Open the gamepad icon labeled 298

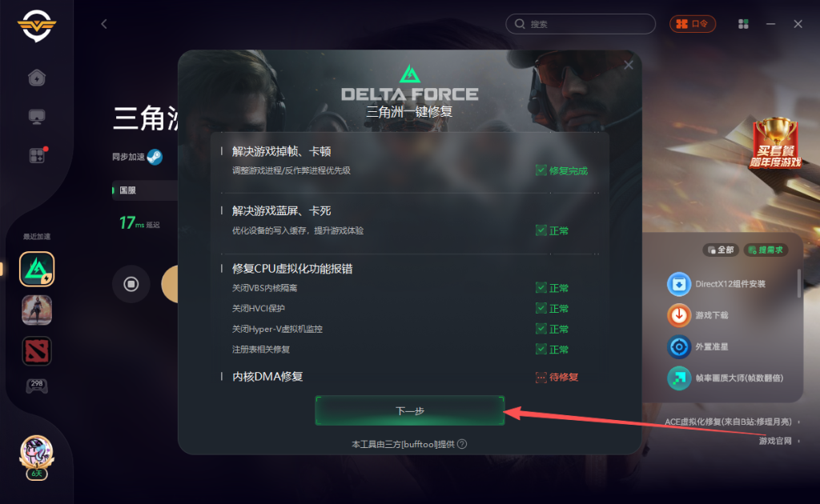click(37, 386)
